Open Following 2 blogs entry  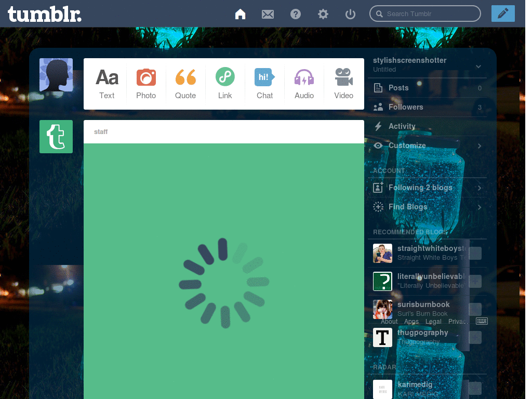427,188
